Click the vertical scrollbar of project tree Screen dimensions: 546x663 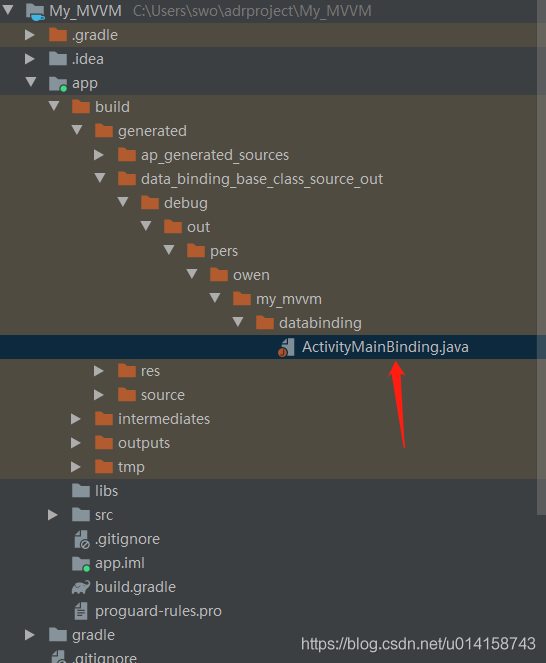pyautogui.click(x=541, y=258)
